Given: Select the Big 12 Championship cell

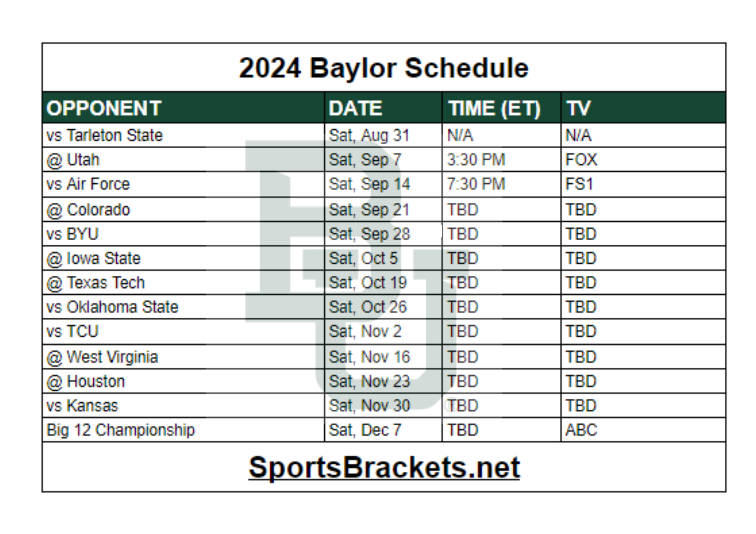Looking at the screenshot, I should pos(121,430).
